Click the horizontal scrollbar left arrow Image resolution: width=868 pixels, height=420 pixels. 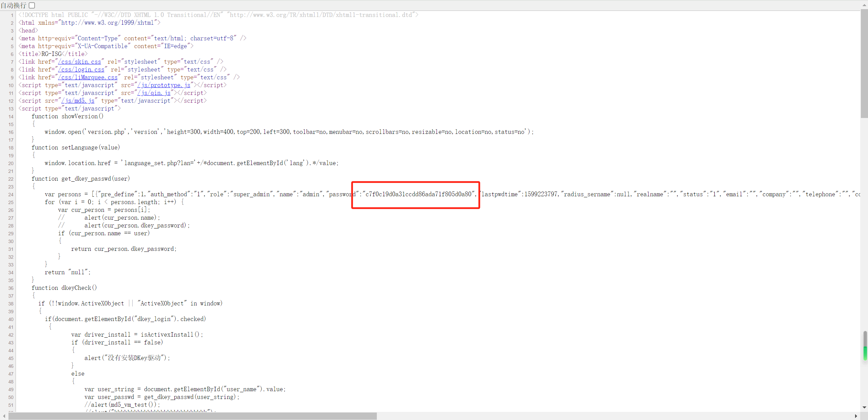[4, 416]
